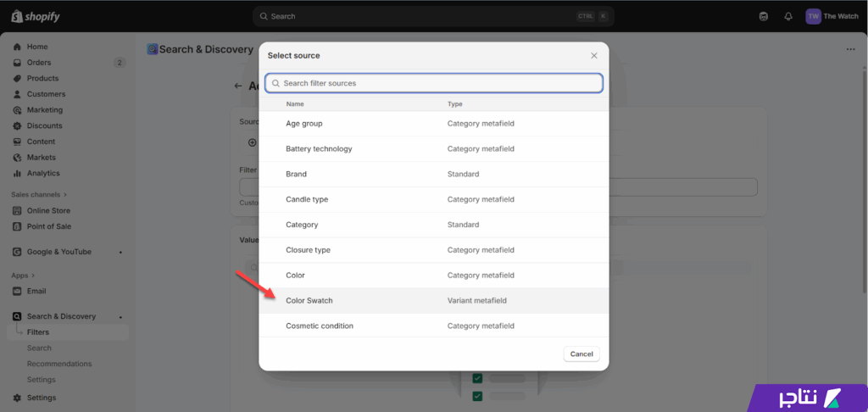
Task: Toggle the upper green checkbox below the dialog
Action: tap(478, 378)
